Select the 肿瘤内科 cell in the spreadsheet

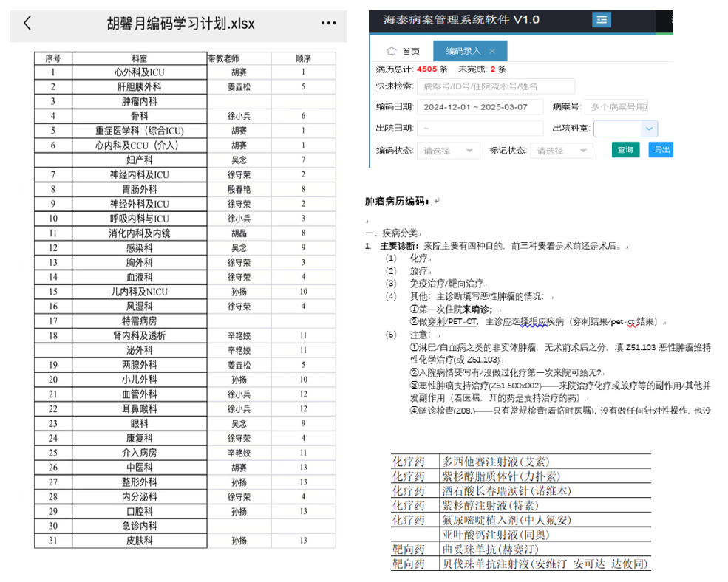click(x=139, y=101)
